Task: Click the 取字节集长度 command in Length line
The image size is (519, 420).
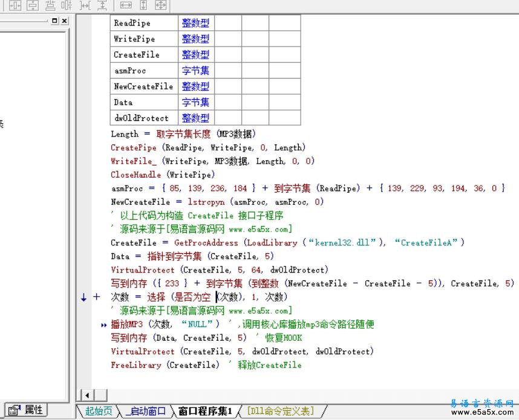Action: [x=183, y=134]
